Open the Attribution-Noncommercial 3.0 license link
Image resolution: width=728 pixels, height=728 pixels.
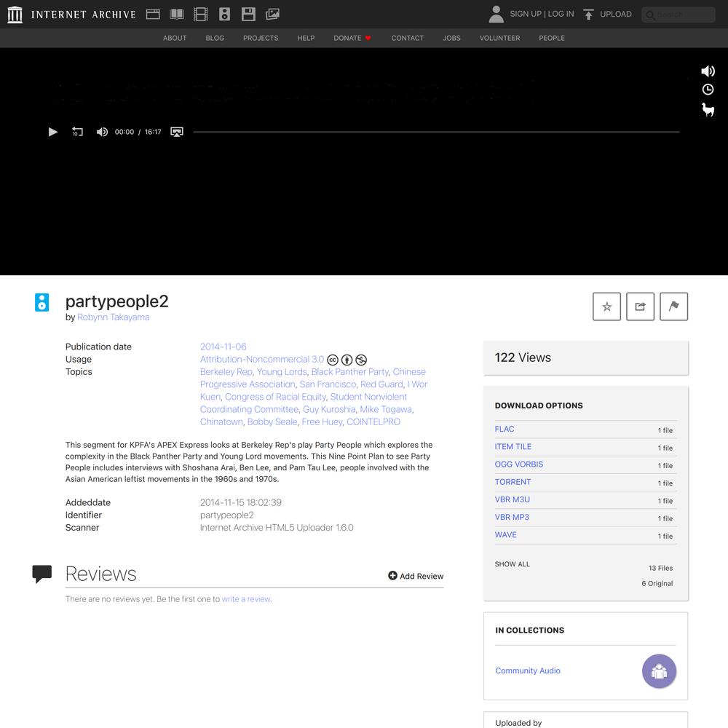point(262,360)
